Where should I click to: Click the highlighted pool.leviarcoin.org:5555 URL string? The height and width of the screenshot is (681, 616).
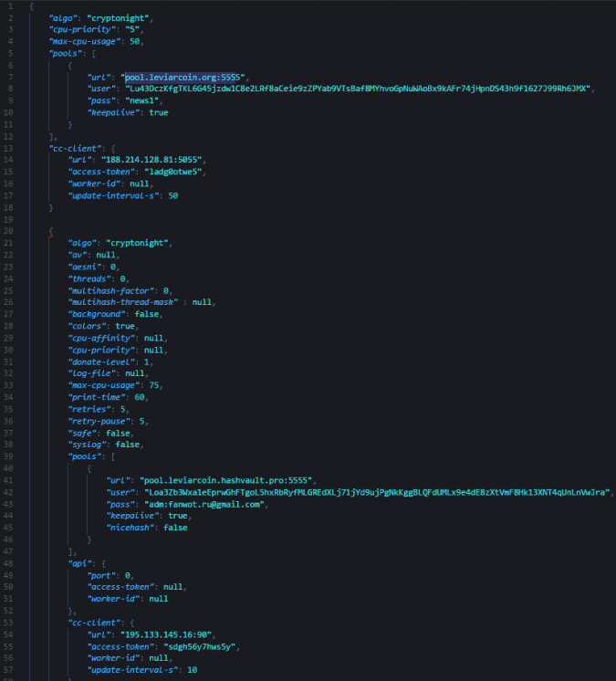coord(183,78)
